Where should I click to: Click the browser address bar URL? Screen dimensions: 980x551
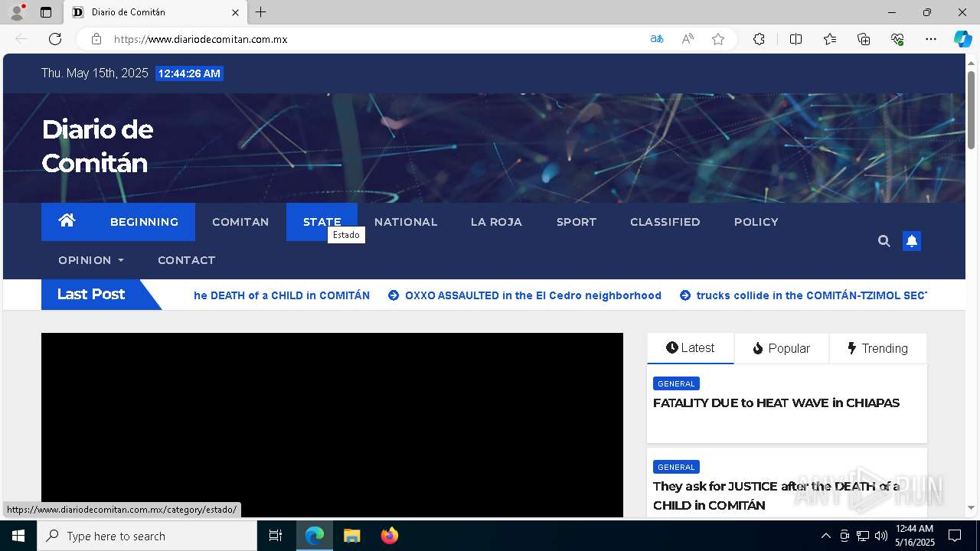click(x=201, y=39)
